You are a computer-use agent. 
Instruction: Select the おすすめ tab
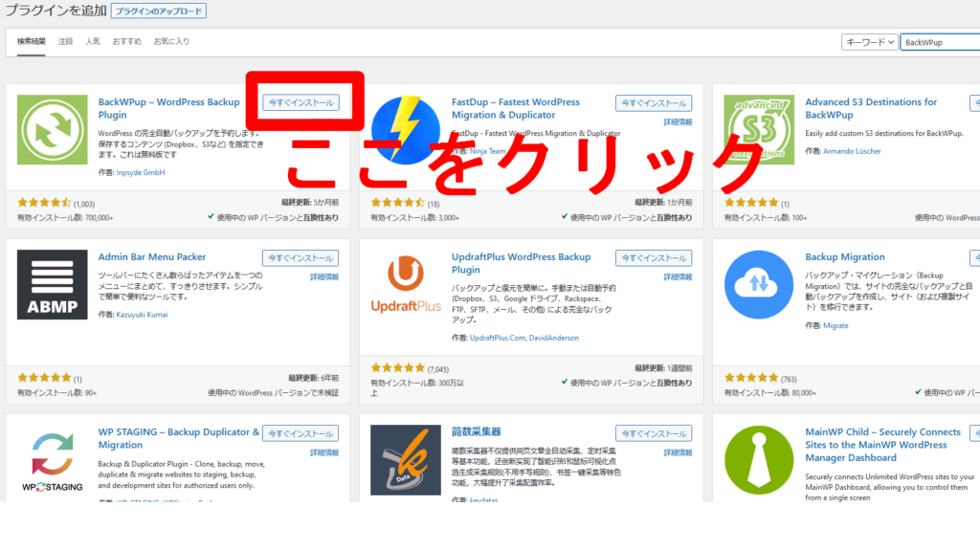(x=127, y=41)
